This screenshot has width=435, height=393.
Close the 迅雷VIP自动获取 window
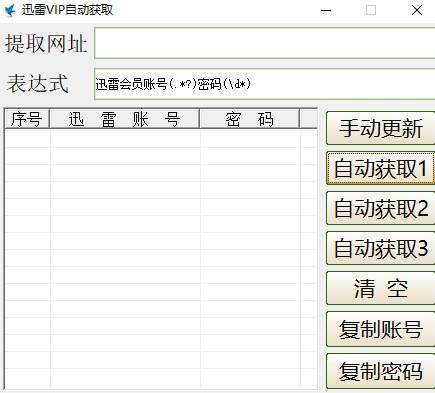[x=417, y=10]
